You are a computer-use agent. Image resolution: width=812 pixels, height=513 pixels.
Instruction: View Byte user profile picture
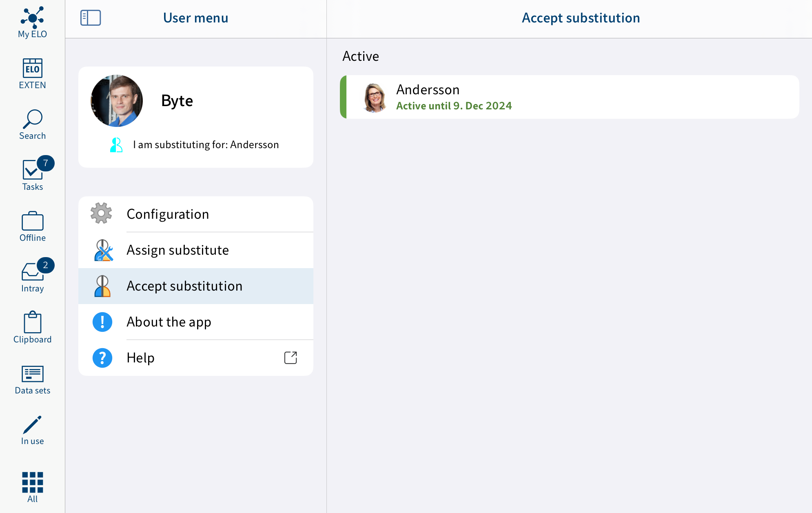click(x=117, y=100)
